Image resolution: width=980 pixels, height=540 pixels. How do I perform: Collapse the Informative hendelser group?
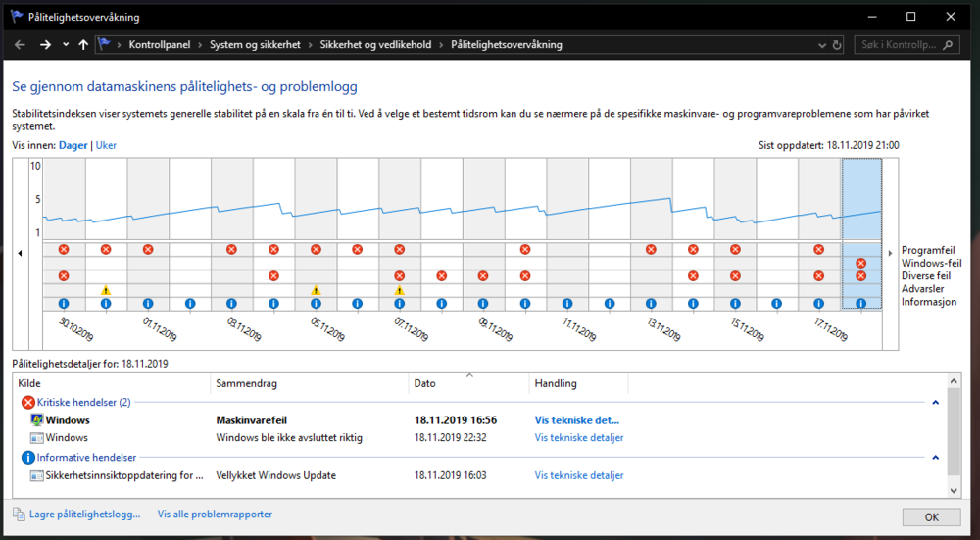pyautogui.click(x=935, y=458)
